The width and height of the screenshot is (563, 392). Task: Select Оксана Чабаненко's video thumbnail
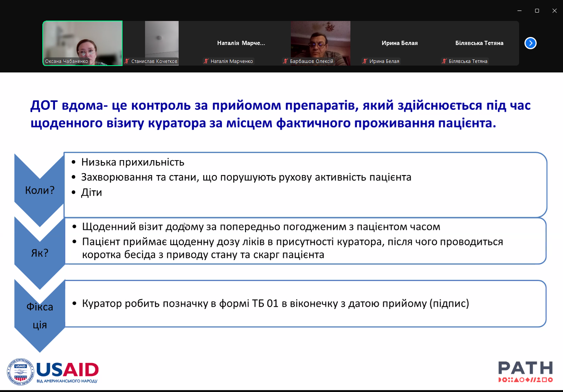pos(83,43)
